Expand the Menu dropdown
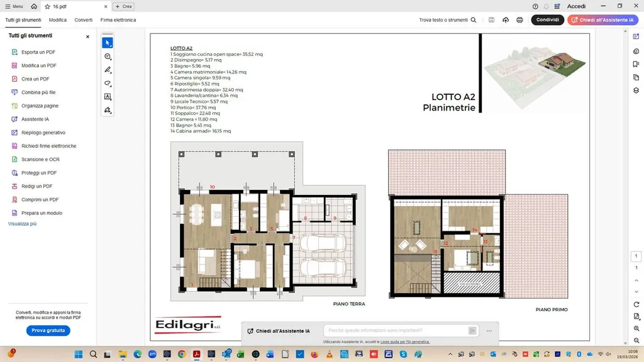Image resolution: width=644 pixels, height=362 pixels. point(14,6)
